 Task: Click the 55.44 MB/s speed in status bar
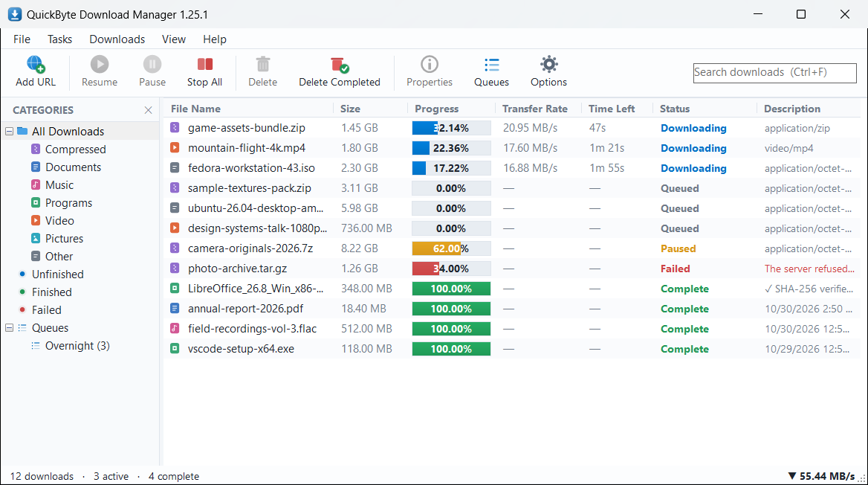[821, 476]
